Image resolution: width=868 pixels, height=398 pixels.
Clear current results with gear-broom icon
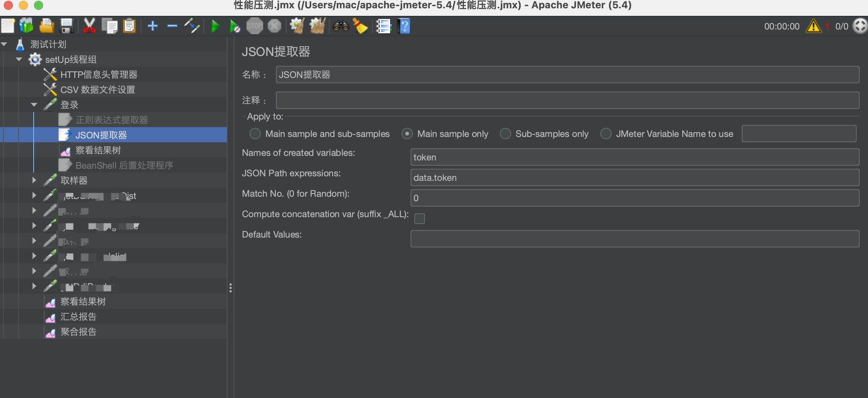click(x=298, y=26)
